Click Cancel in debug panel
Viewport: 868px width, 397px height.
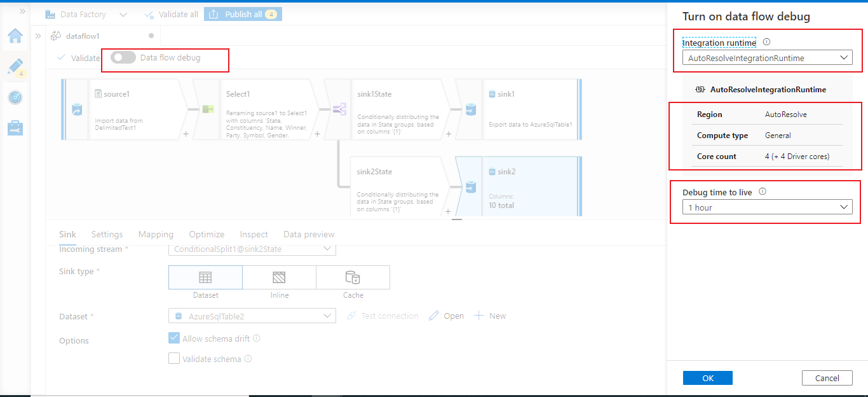pyautogui.click(x=827, y=378)
